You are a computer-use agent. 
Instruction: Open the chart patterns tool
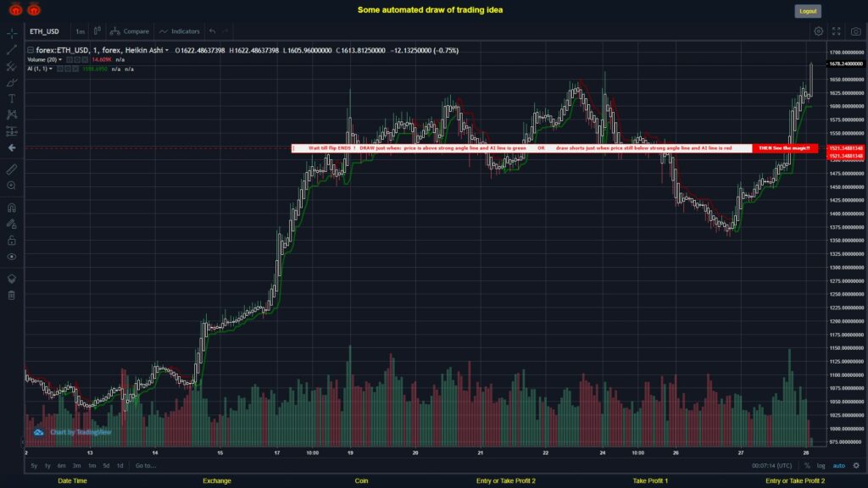pyautogui.click(x=12, y=114)
